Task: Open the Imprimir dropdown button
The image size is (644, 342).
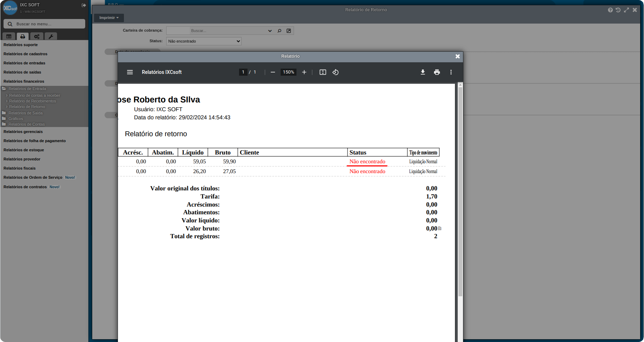Action: pos(109,18)
